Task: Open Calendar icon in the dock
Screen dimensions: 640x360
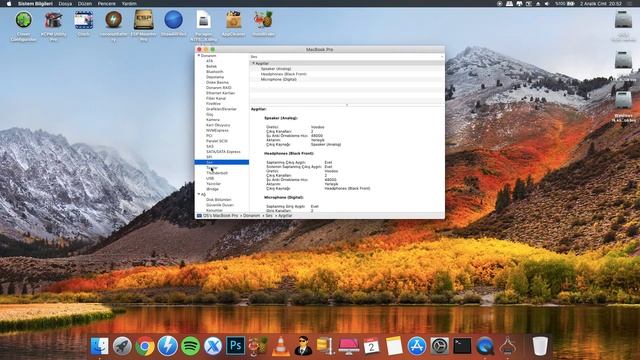Action: (371, 346)
